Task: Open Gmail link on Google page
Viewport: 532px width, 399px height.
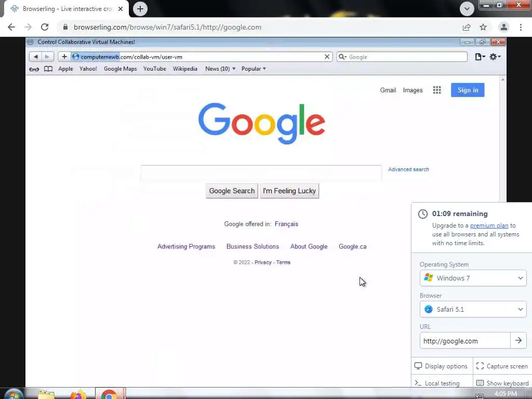Action: point(388,90)
